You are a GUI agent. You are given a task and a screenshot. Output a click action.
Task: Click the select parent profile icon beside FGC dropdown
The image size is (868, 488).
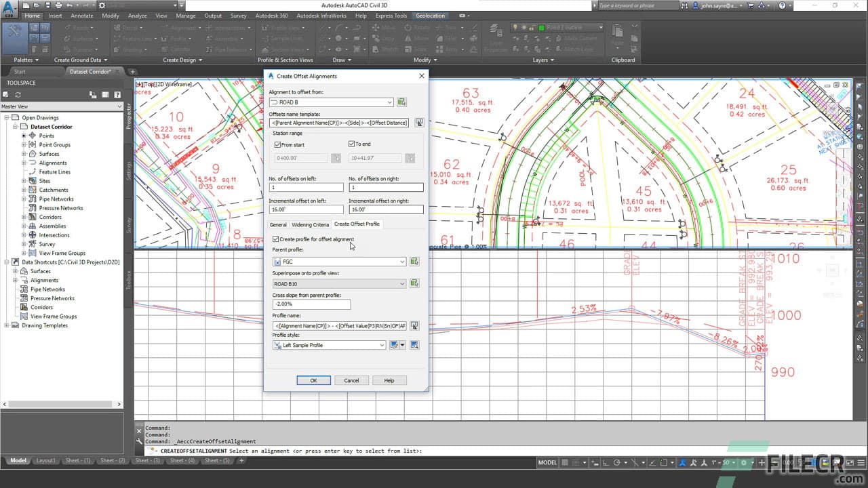414,261
